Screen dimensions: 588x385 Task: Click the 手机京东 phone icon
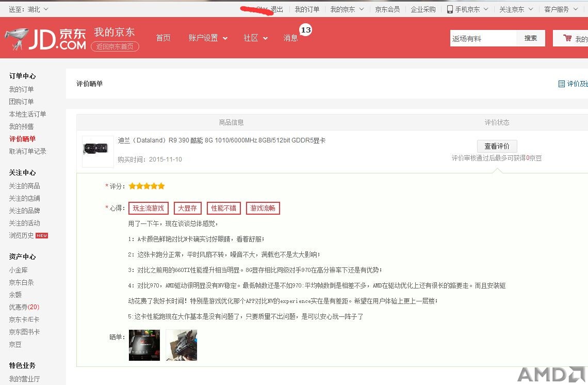point(450,9)
